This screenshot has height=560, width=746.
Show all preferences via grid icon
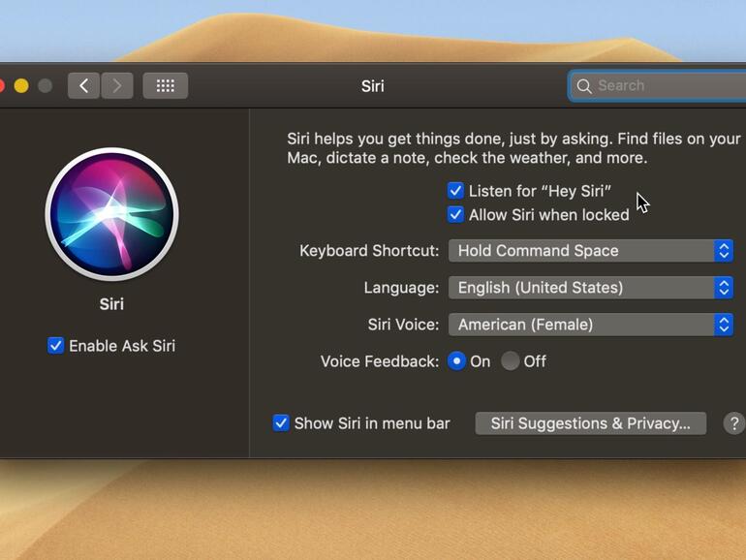point(166,85)
